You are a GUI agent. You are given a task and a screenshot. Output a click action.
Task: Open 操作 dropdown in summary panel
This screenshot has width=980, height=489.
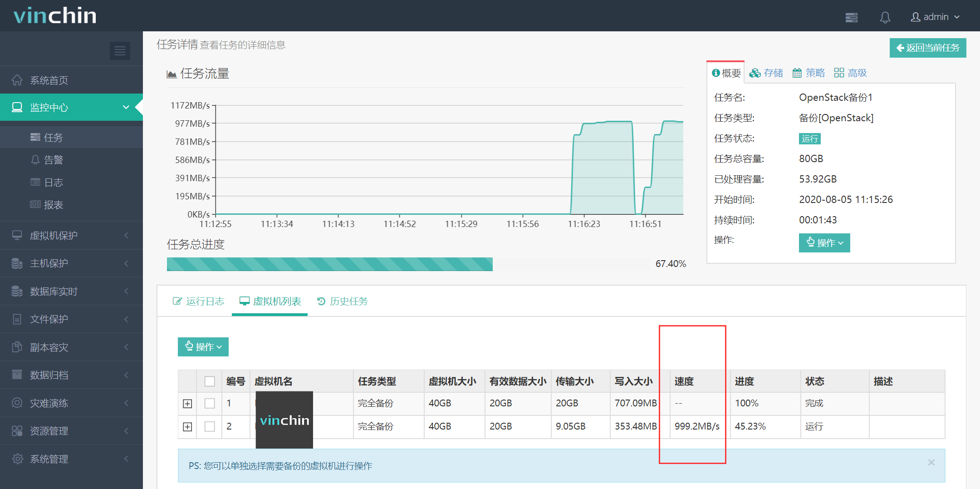click(x=824, y=243)
